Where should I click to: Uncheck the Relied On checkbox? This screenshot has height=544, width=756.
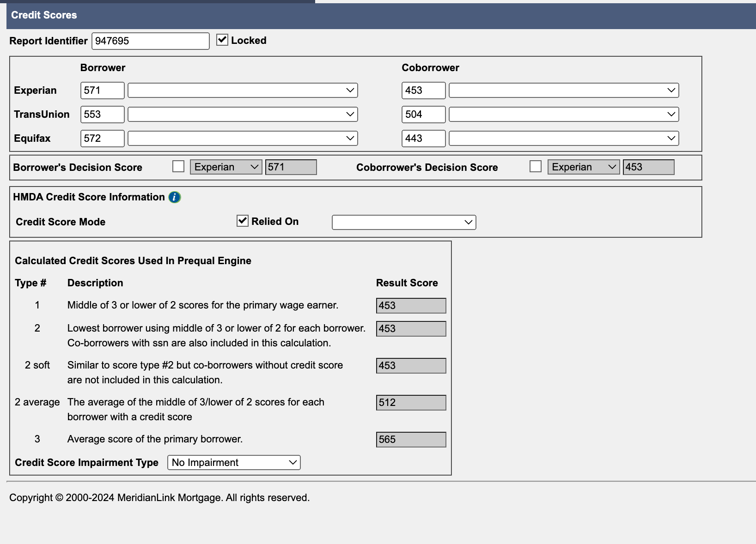click(x=243, y=221)
